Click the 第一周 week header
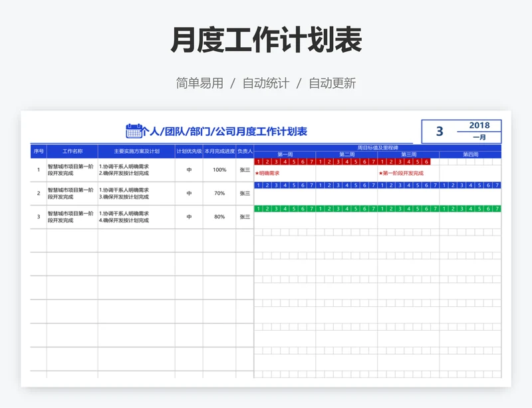The image size is (532, 408). (285, 154)
